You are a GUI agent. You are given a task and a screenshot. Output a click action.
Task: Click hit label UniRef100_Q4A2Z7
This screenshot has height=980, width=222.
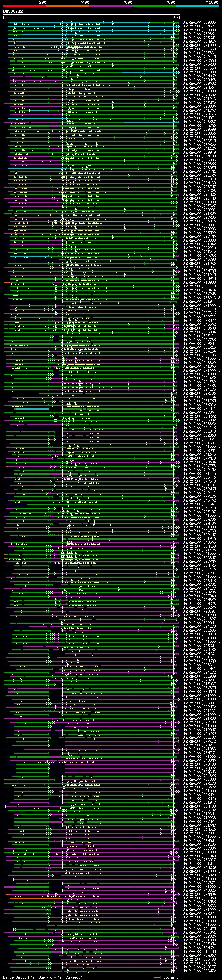pyautogui.click(x=199, y=967)
